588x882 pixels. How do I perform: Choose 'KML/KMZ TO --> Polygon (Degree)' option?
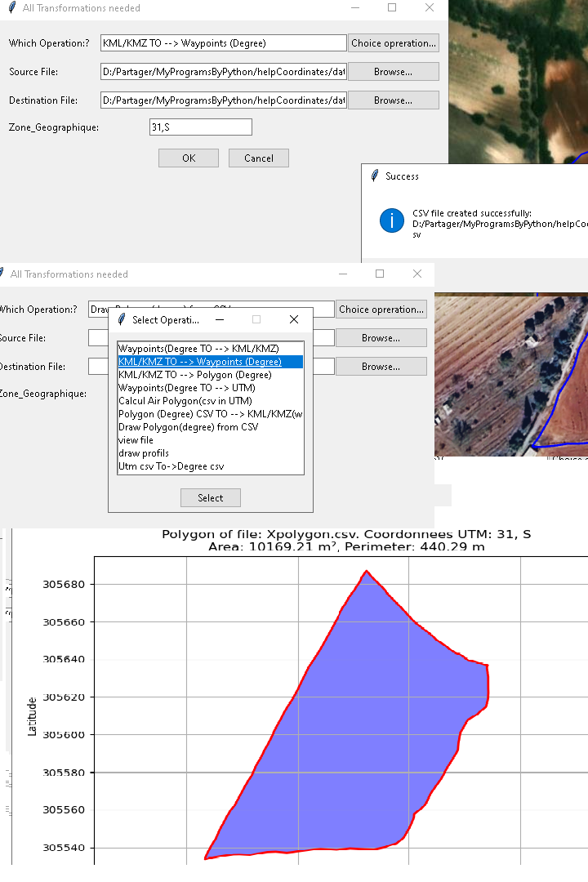pyautogui.click(x=194, y=375)
